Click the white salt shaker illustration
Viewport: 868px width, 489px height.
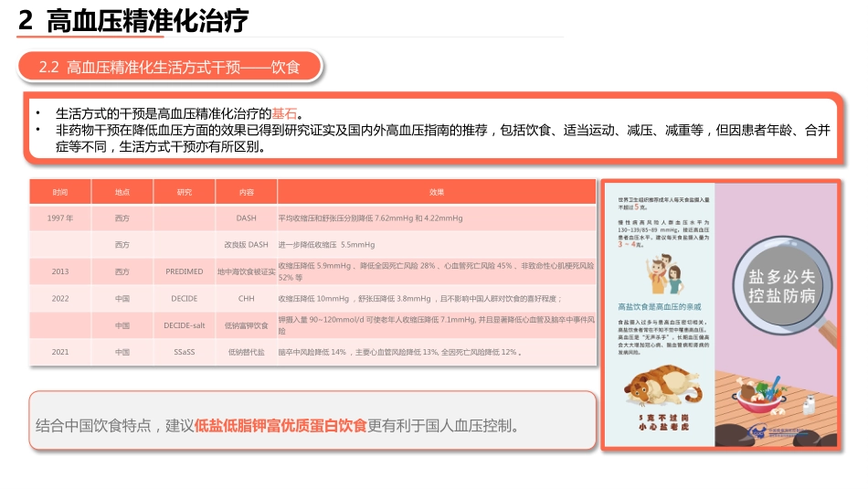point(809,405)
